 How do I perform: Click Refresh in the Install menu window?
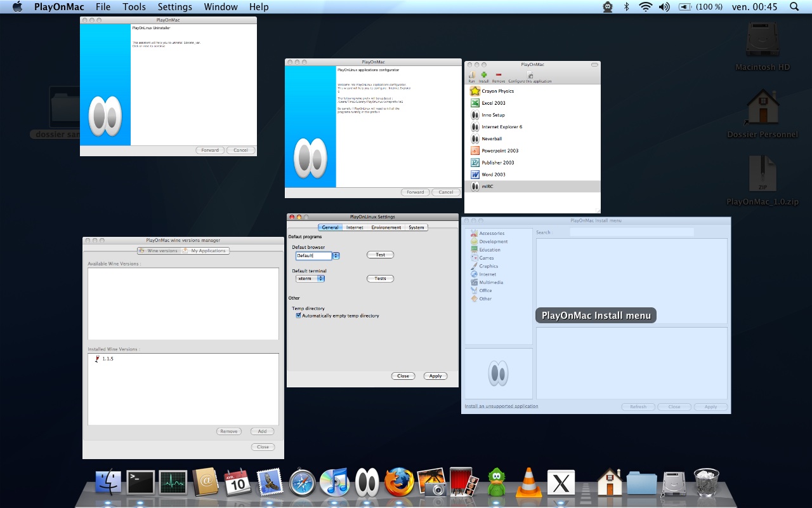638,407
